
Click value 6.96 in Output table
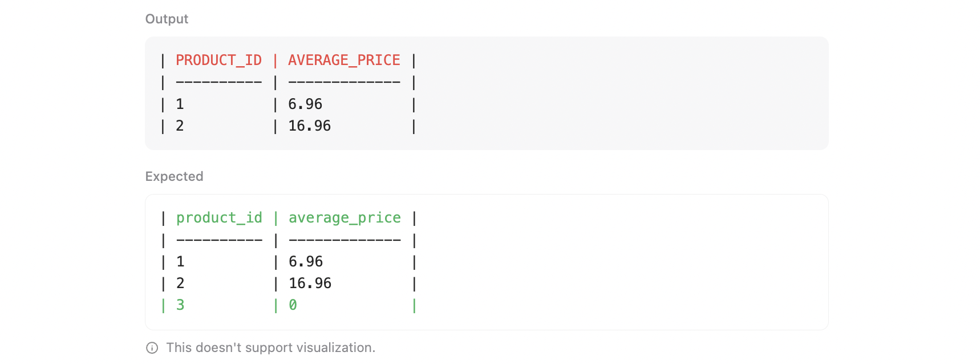point(305,104)
